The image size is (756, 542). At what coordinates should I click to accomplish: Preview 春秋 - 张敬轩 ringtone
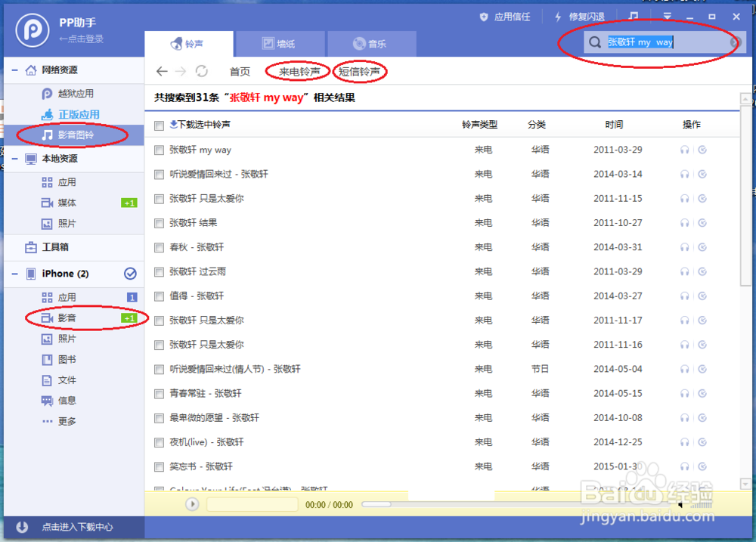coord(684,247)
